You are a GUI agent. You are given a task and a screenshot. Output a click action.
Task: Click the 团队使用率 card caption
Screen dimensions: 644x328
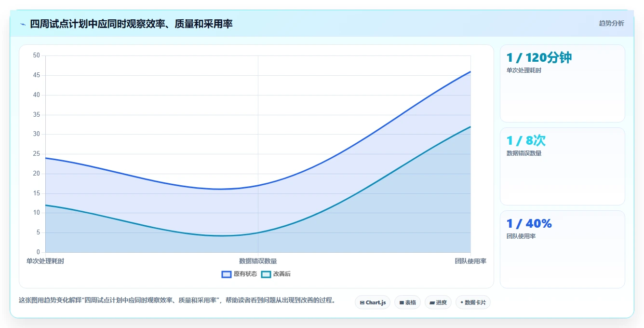coord(521,236)
